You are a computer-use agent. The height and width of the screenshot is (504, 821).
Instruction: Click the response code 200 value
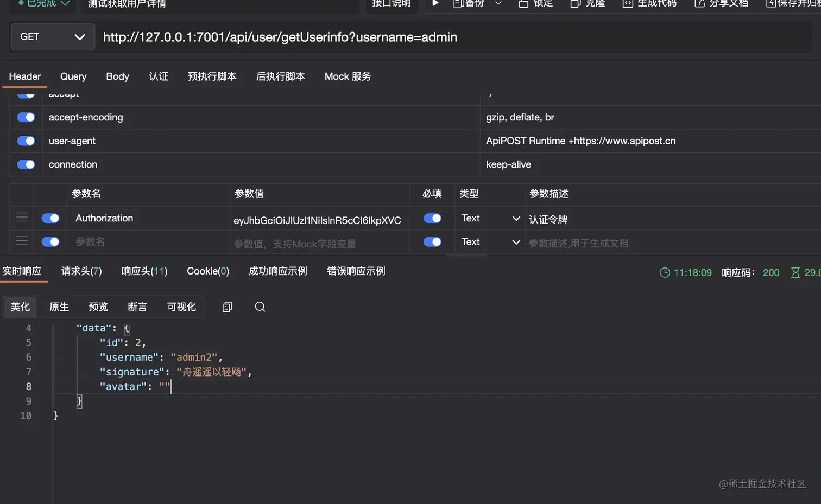pyautogui.click(x=771, y=273)
